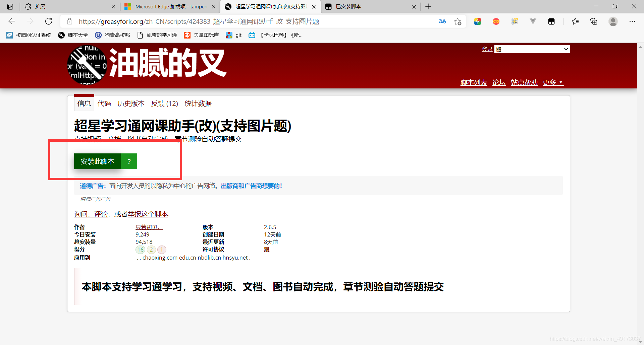Switch to the 已安装脚本 browser tab
The width and height of the screenshot is (644, 345).
(x=370, y=7)
